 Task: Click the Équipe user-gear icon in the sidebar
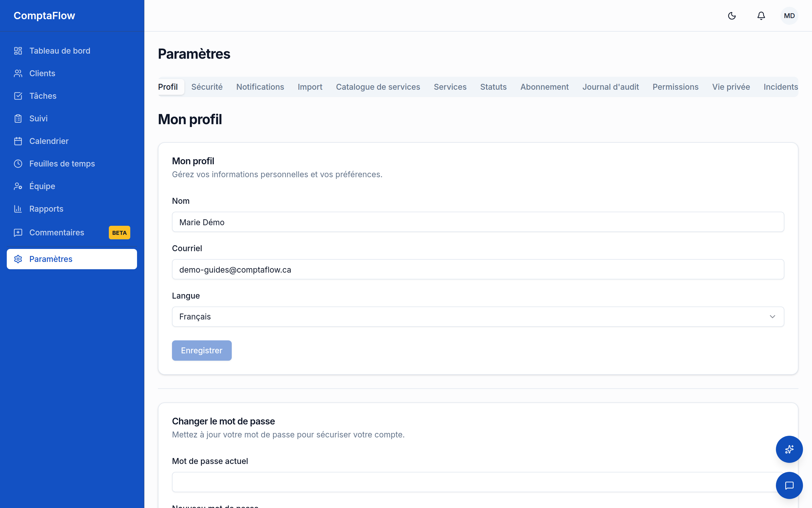[x=18, y=186]
